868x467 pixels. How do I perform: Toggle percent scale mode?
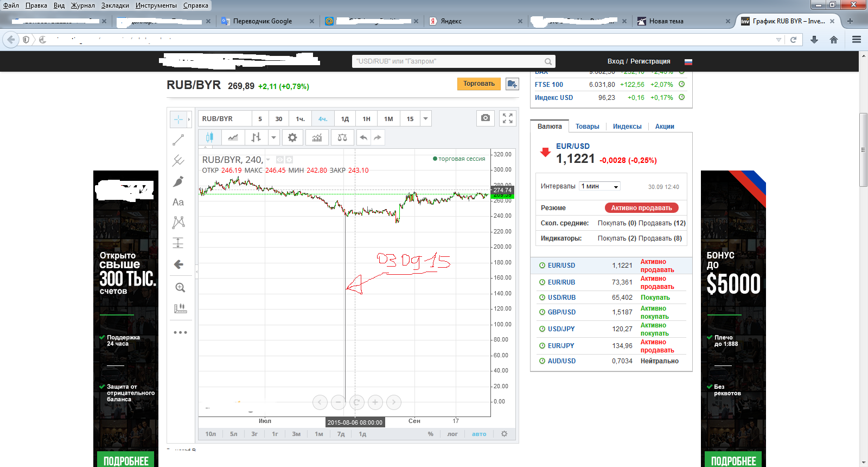[430, 434]
